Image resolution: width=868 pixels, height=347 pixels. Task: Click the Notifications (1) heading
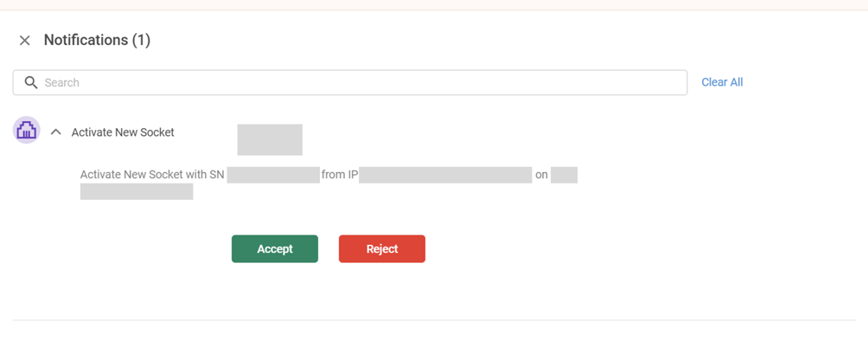click(x=97, y=40)
